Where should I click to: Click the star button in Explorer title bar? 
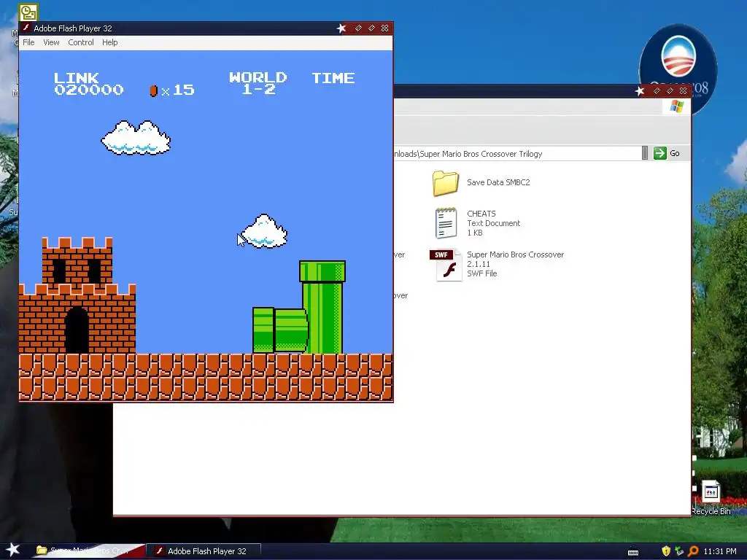(639, 91)
